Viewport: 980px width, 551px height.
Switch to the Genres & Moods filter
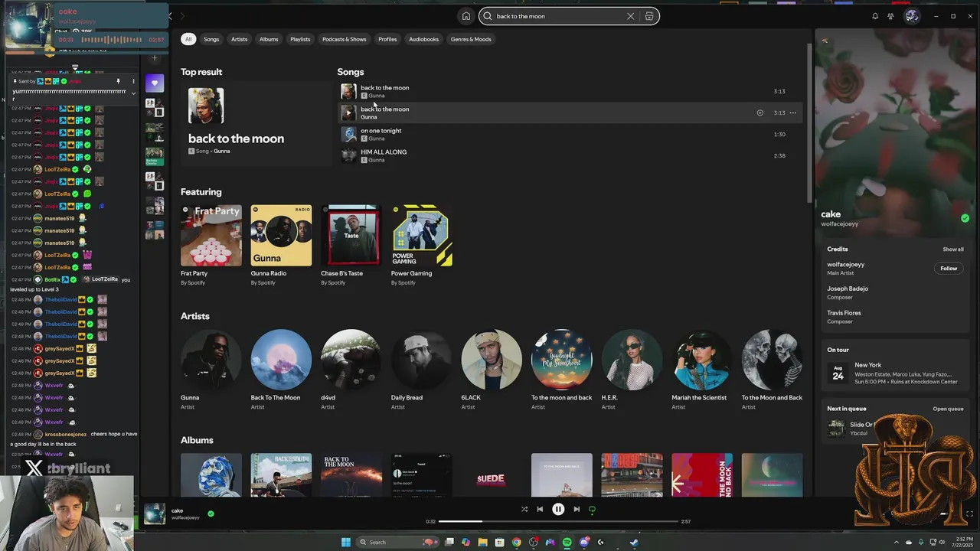click(x=471, y=39)
